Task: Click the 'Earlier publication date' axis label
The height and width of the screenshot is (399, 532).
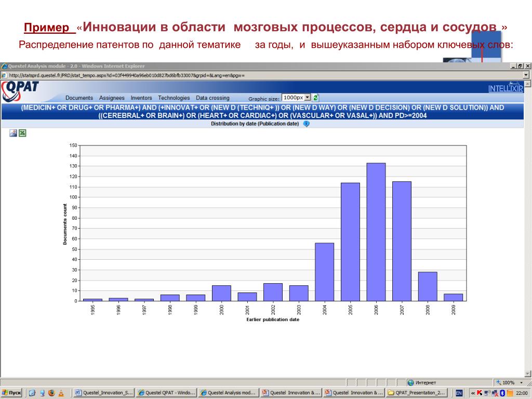Action: (x=273, y=320)
